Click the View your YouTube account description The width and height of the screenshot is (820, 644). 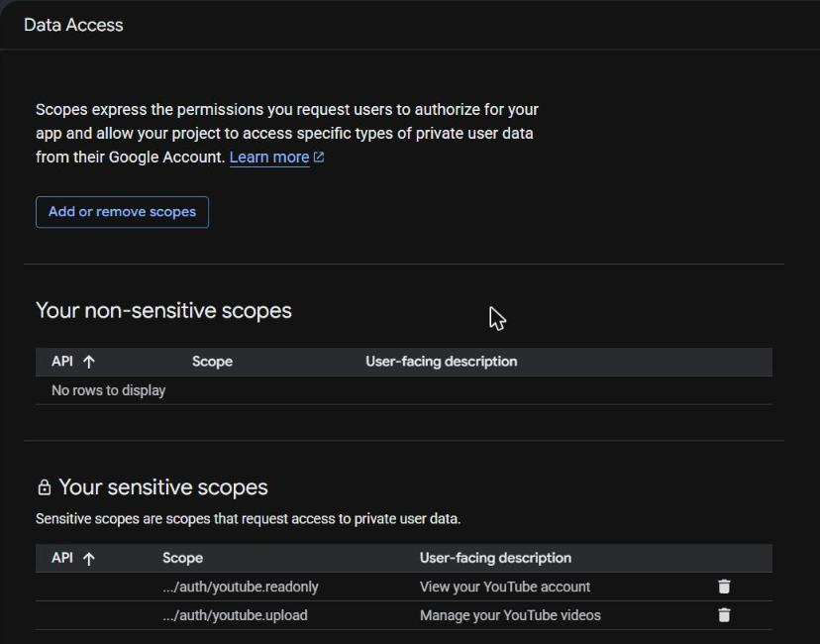point(505,587)
